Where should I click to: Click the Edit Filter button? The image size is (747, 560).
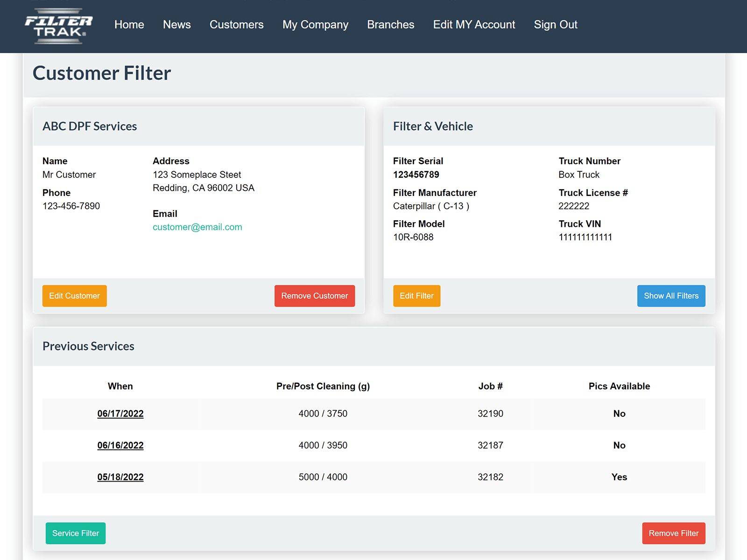tap(417, 296)
